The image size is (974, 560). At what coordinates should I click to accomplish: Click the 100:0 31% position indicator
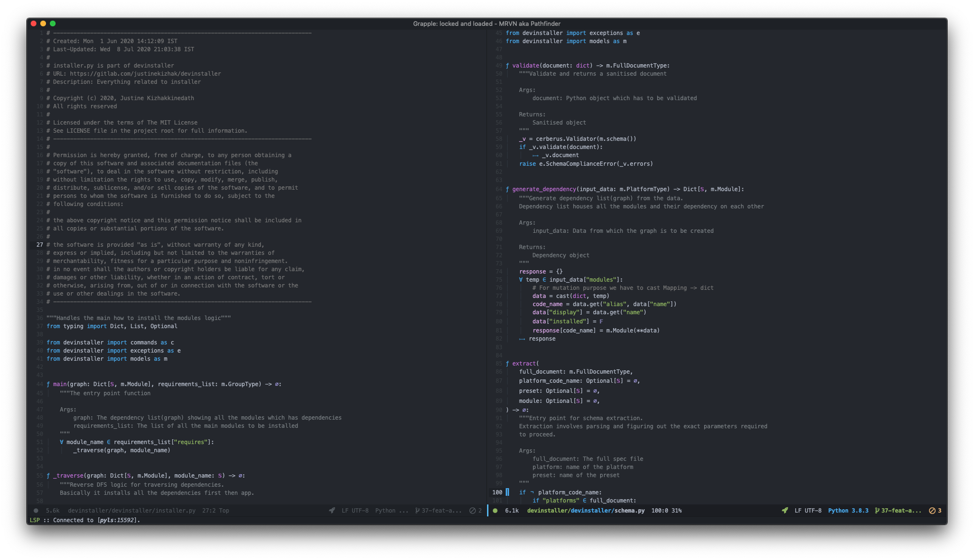pos(666,511)
